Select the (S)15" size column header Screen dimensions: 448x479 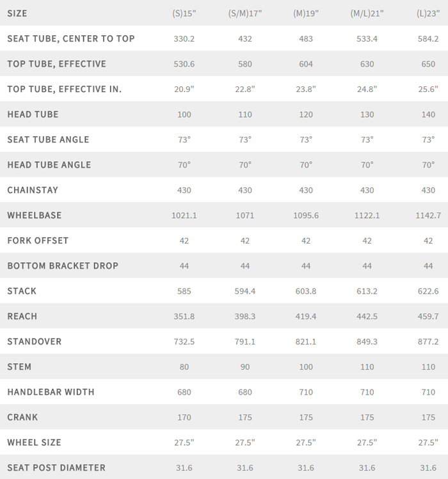[184, 13]
